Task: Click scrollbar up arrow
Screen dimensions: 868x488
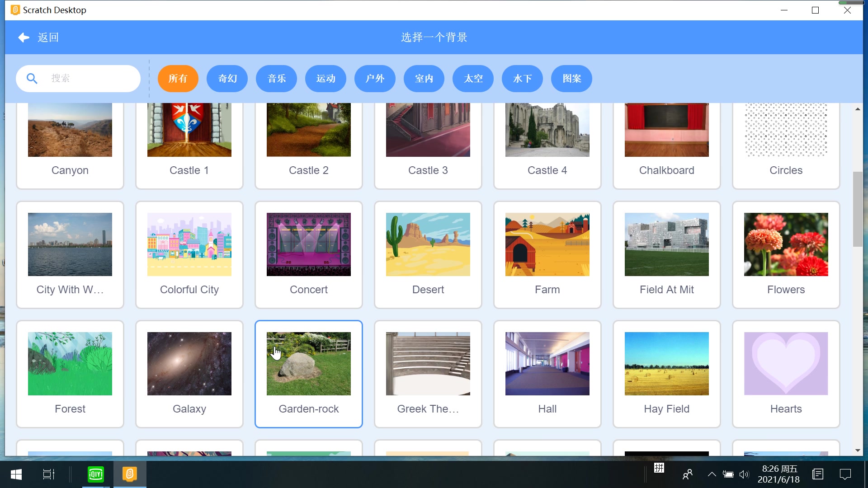Action: tap(858, 109)
